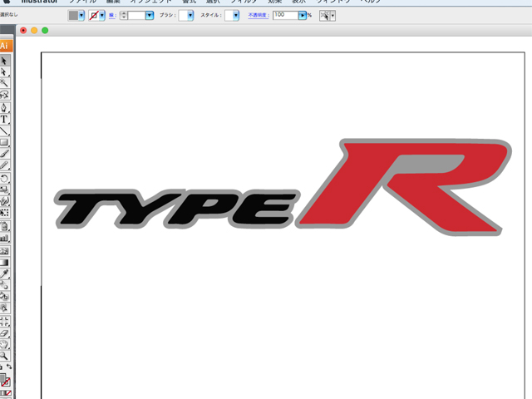Click the swap fill and stroke arrows
532x399 pixels.
point(9,367)
